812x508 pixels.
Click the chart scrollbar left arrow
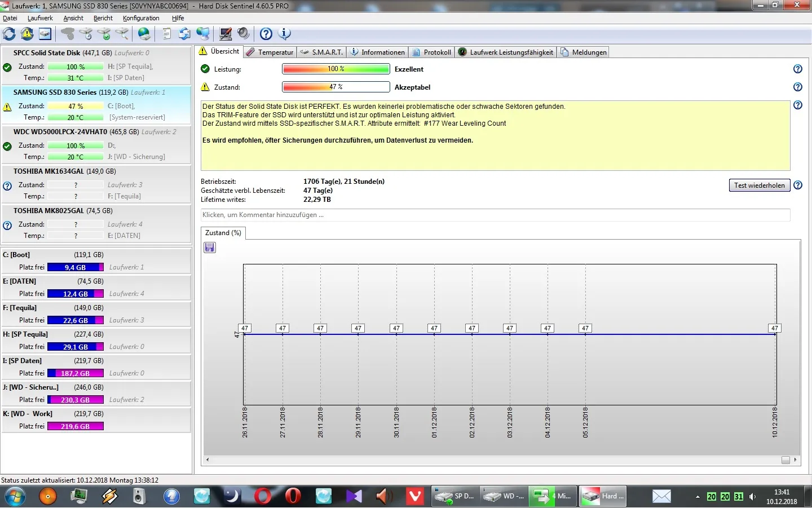click(208, 460)
